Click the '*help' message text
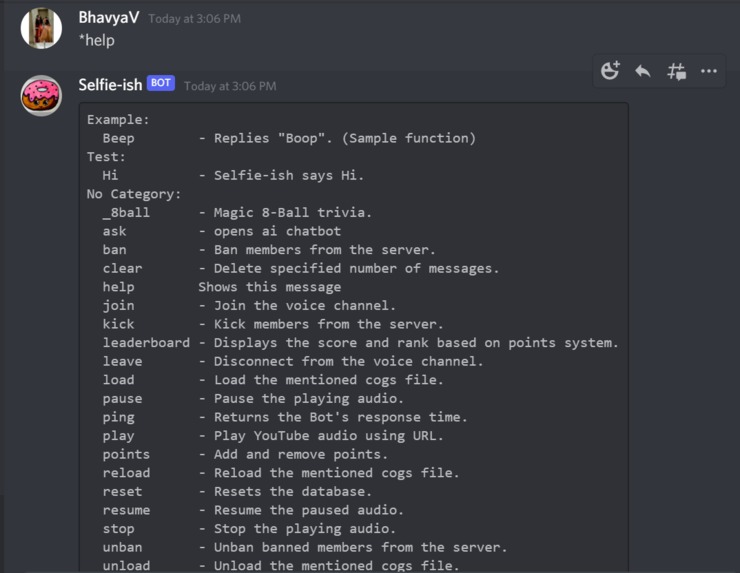Image resolution: width=740 pixels, height=573 pixels. [x=97, y=40]
